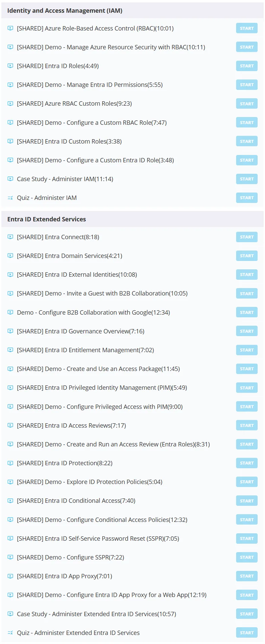The image size is (265, 644).
Task: Open Demo - Explore ID Protection Policies title
Action: (90, 482)
